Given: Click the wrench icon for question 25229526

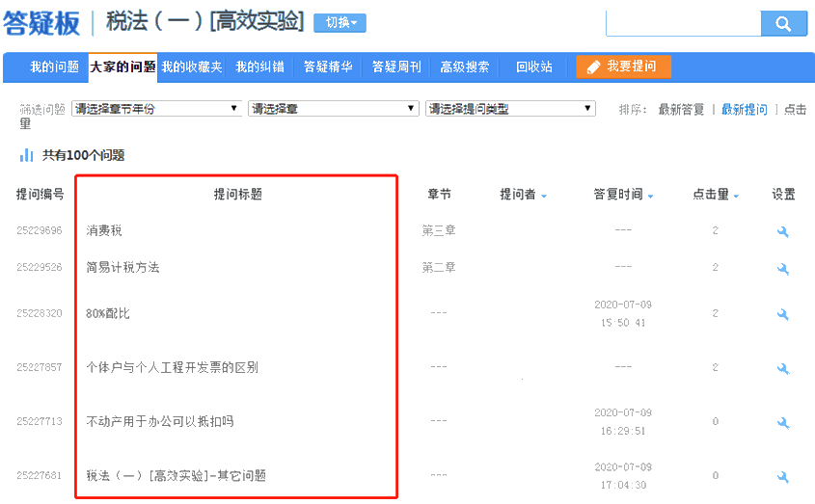Looking at the screenshot, I should (x=782, y=268).
